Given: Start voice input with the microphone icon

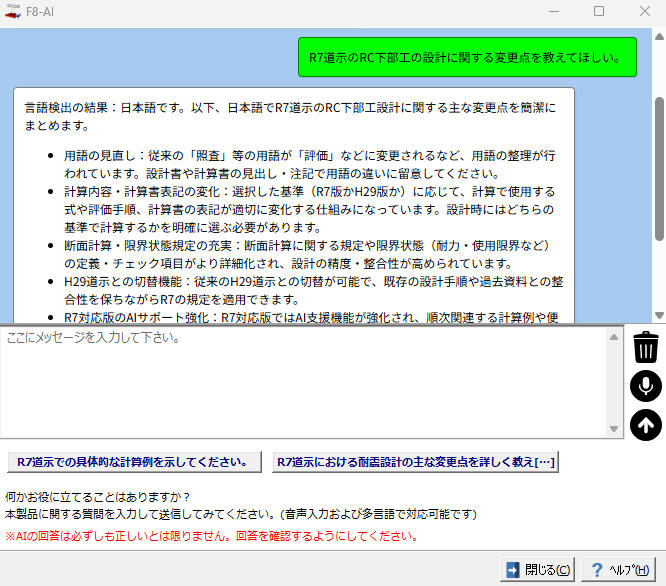Looking at the screenshot, I should (646, 386).
